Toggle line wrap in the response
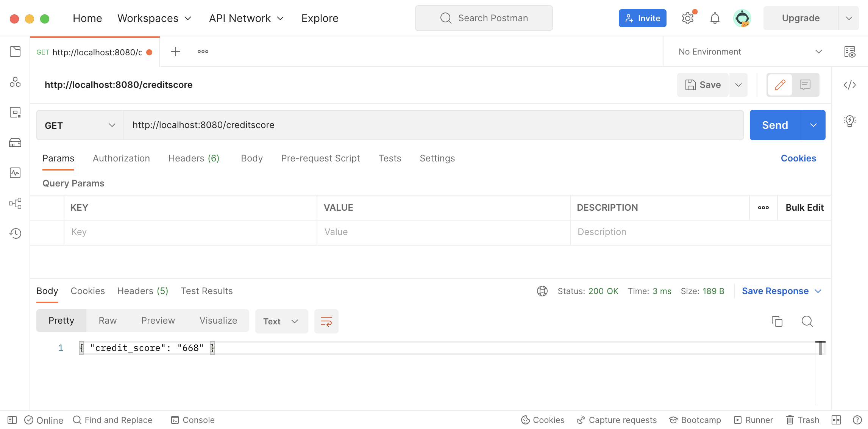Viewport: 868px width, 429px height. click(x=326, y=321)
